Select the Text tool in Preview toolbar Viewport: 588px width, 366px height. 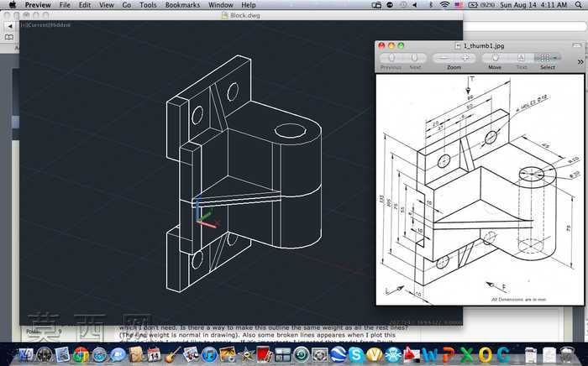click(522, 58)
